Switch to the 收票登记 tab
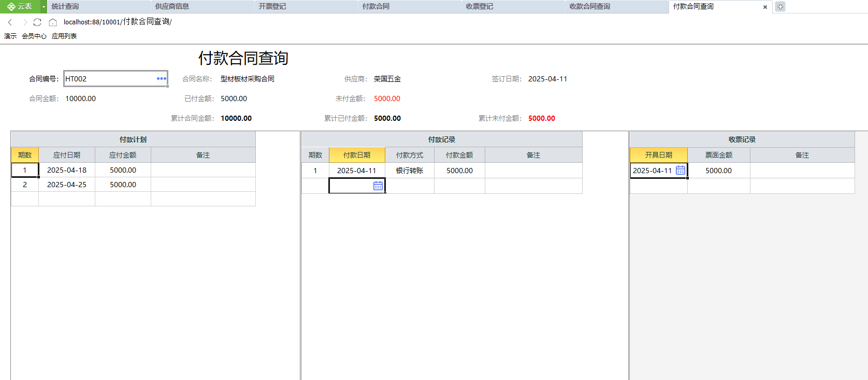Image resolution: width=868 pixels, height=380 pixels. 513,7
